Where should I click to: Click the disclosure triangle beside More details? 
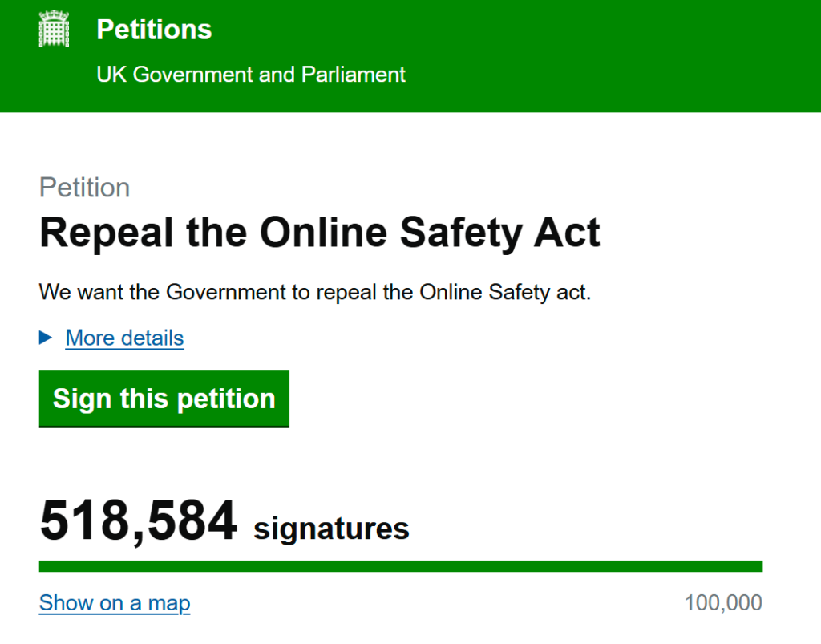tap(45, 338)
